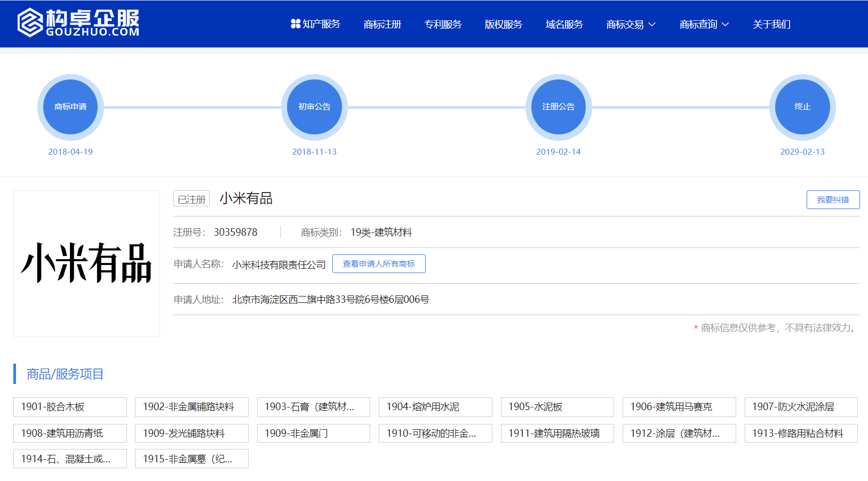Click the 注册公告 timeline circle
868x481 pixels.
tap(559, 107)
